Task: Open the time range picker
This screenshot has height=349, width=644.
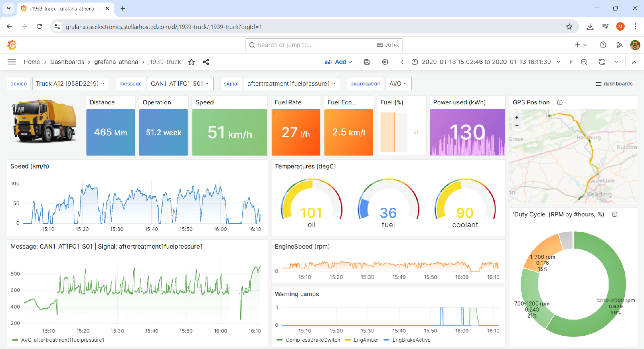Action: [x=486, y=62]
